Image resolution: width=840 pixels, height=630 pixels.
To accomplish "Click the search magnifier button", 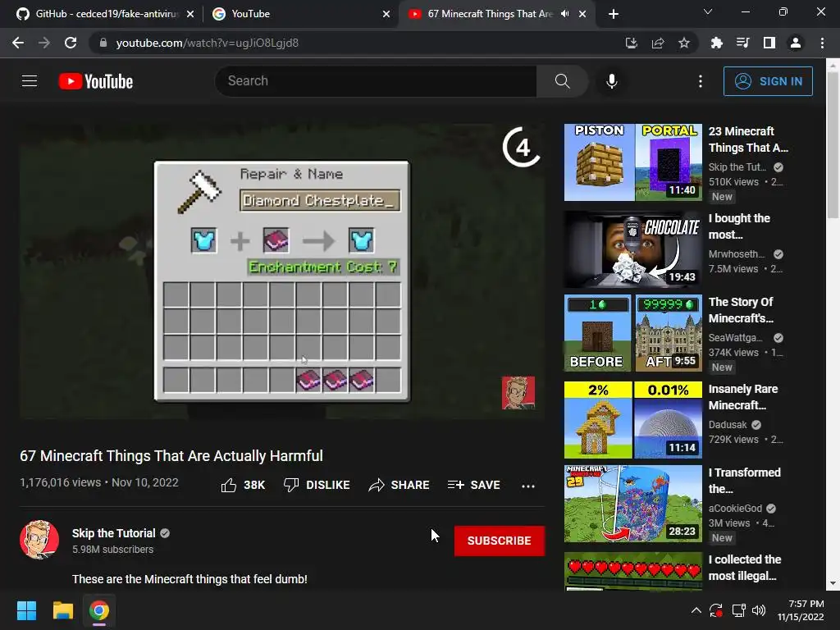I will [x=562, y=81].
